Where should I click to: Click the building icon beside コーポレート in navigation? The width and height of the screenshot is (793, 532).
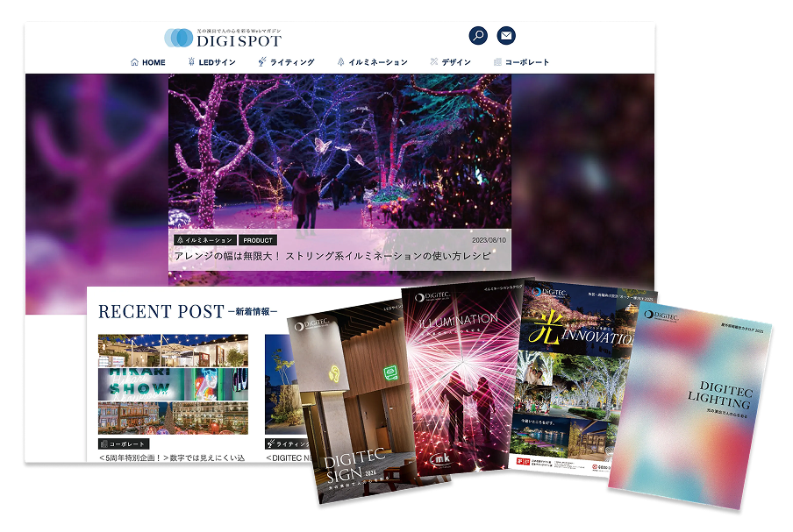tap(497, 62)
